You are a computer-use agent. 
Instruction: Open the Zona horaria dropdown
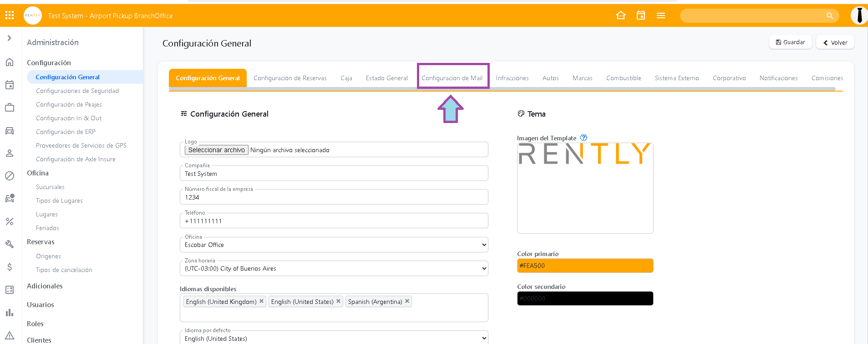pyautogui.click(x=334, y=268)
